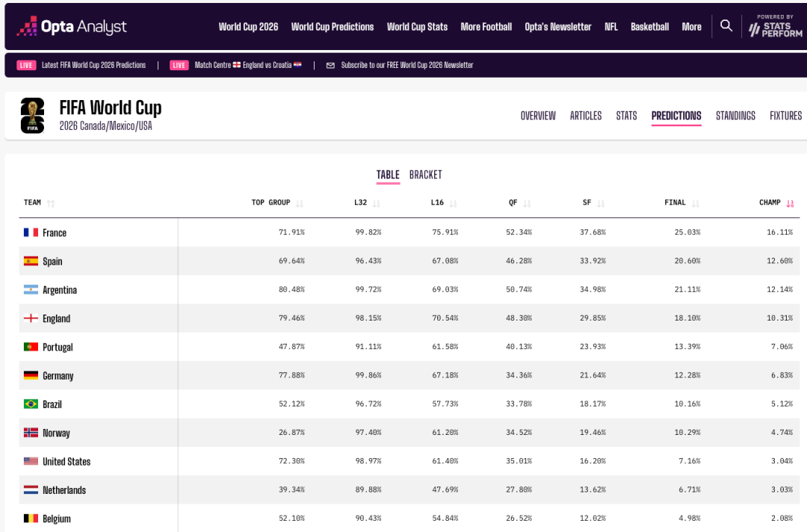Click the Opta Analyst logo
The image size is (807, 532).
[72, 26]
